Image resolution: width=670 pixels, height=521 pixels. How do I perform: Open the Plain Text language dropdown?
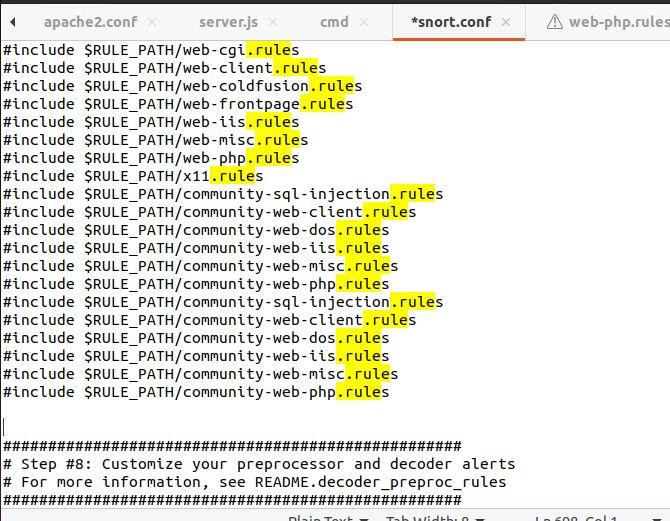(328, 518)
